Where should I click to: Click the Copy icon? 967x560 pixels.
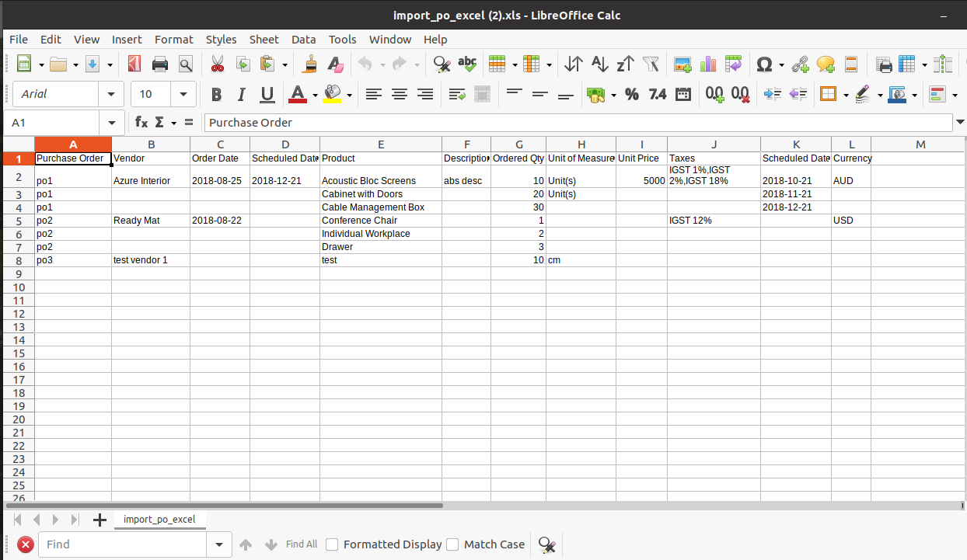click(x=243, y=64)
